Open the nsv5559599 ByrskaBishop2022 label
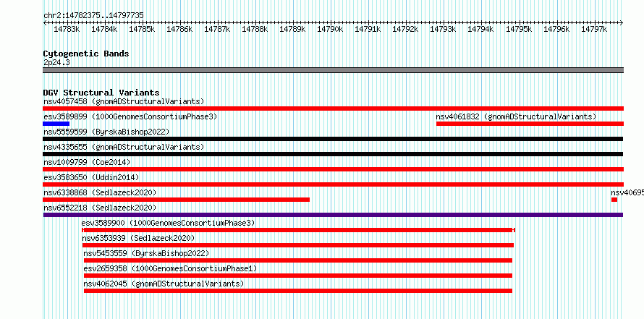 pos(106,132)
